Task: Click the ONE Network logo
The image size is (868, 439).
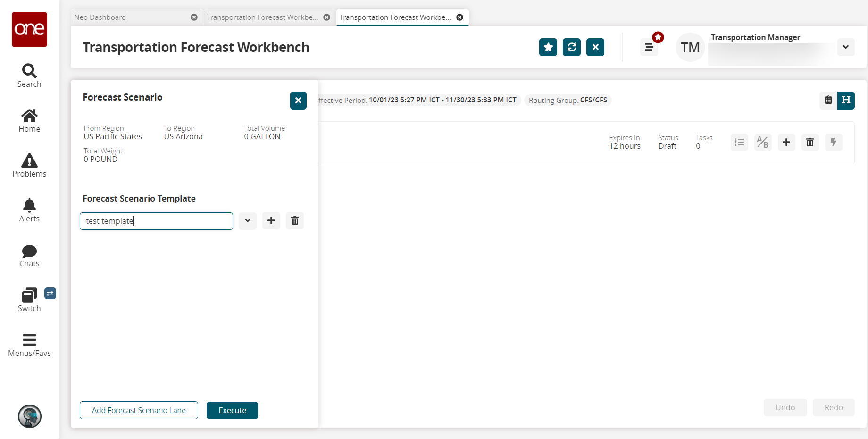Action: click(29, 29)
